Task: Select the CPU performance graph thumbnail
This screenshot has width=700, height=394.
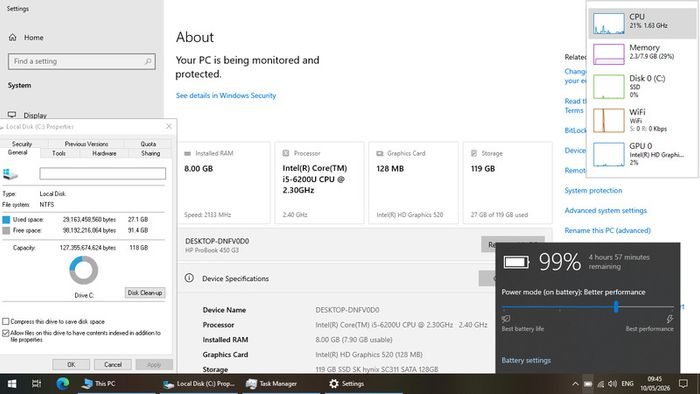Action: 608,23
